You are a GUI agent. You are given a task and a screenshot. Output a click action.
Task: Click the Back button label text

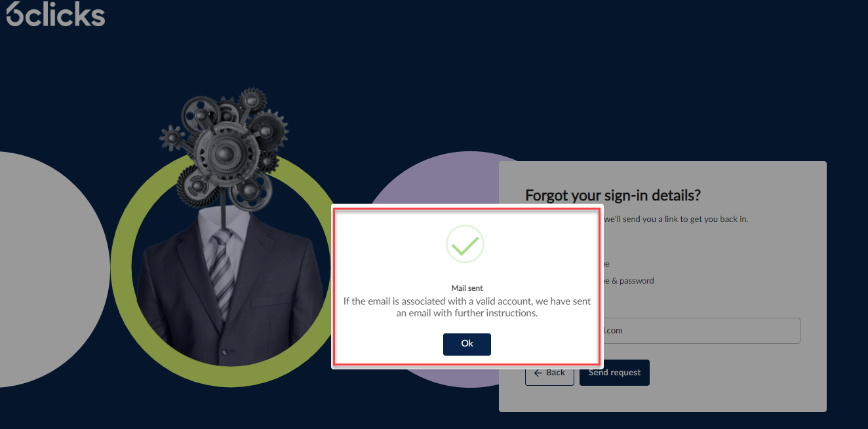tap(555, 373)
